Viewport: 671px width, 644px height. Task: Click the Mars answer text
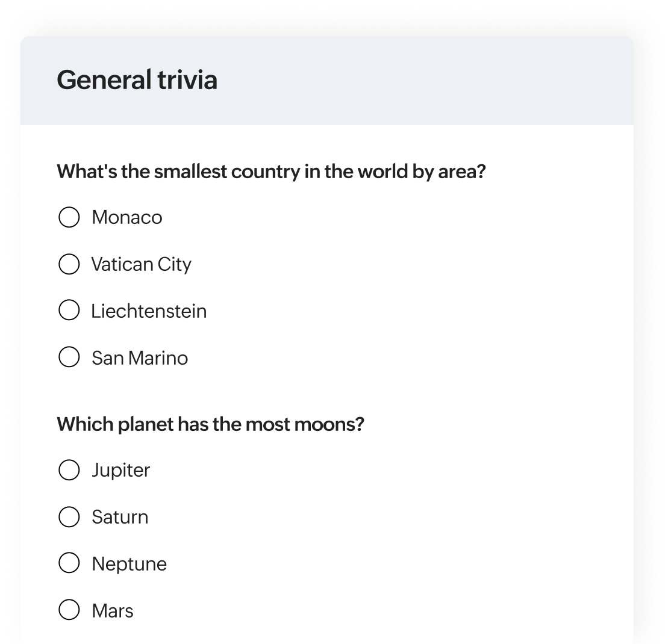pyautogui.click(x=112, y=610)
